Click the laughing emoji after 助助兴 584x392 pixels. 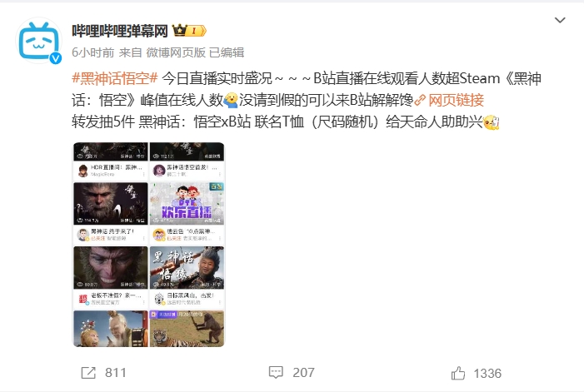click(491, 122)
